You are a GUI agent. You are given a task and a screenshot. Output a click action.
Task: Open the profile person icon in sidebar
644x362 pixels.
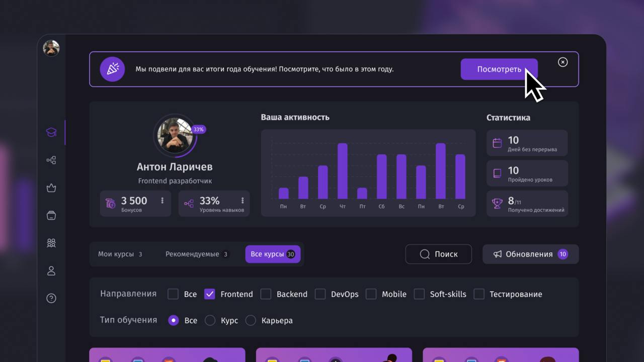51,271
